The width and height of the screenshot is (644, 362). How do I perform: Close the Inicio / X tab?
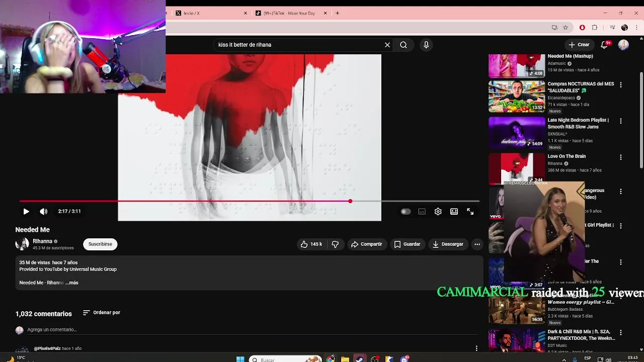pos(246,13)
